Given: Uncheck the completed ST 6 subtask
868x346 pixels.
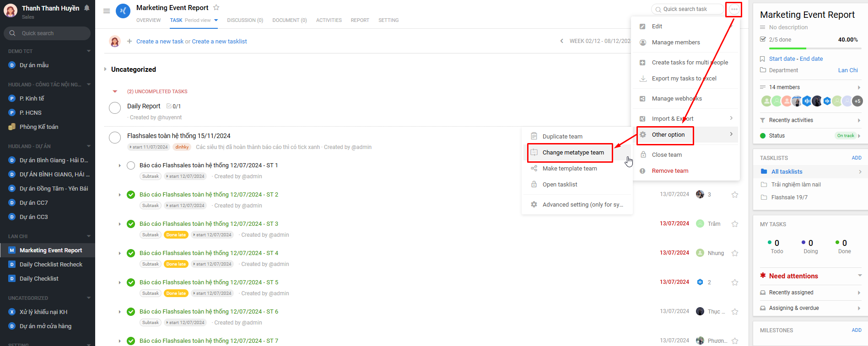Looking at the screenshot, I should click(x=131, y=312).
